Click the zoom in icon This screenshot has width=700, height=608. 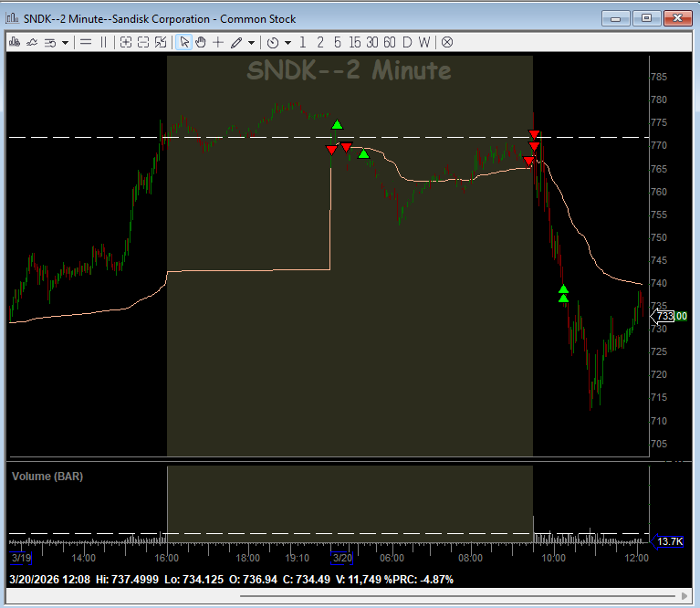[126, 42]
